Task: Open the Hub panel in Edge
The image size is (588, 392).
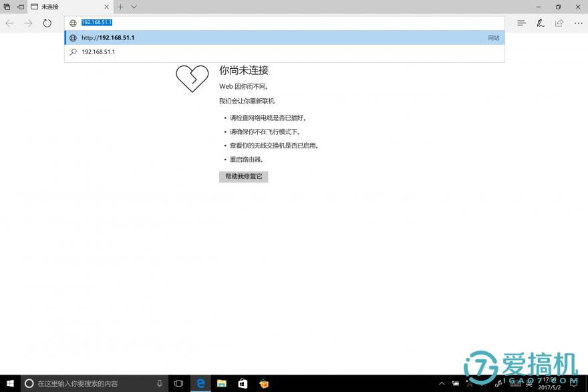Action: click(521, 23)
